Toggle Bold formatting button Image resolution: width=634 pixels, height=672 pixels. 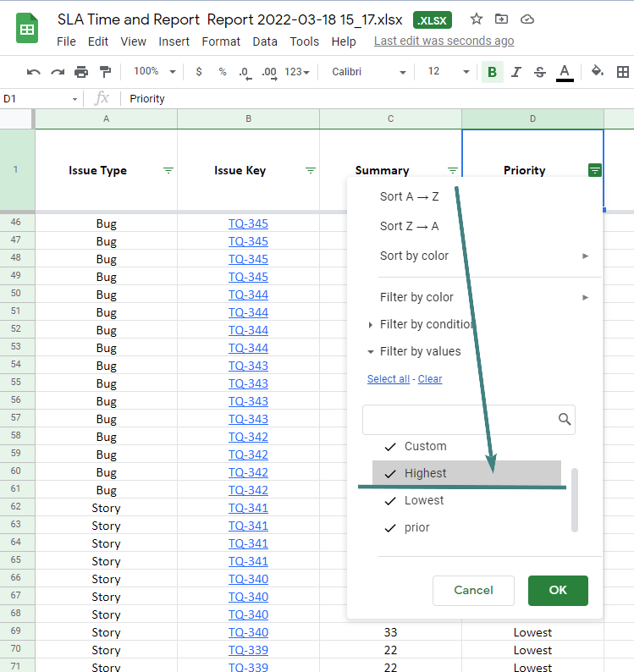[x=492, y=72]
